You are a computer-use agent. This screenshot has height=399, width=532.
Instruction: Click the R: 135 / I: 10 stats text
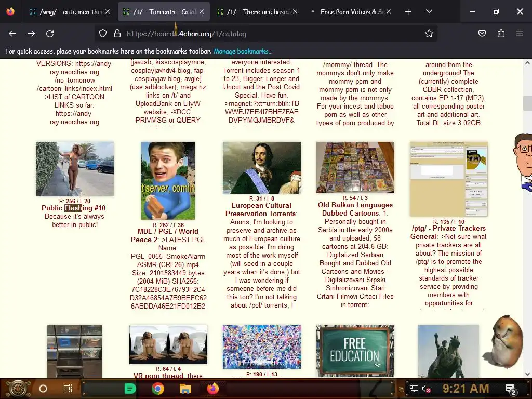pos(448,222)
